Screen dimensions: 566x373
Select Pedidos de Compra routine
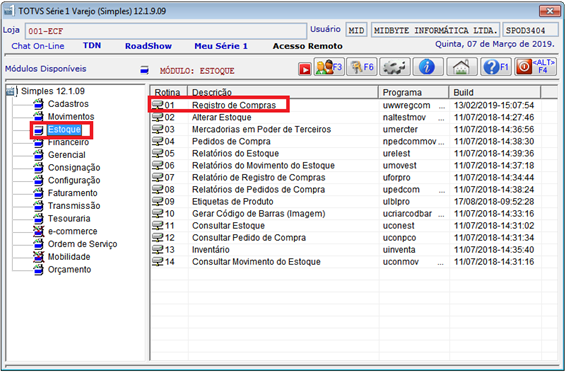click(231, 142)
